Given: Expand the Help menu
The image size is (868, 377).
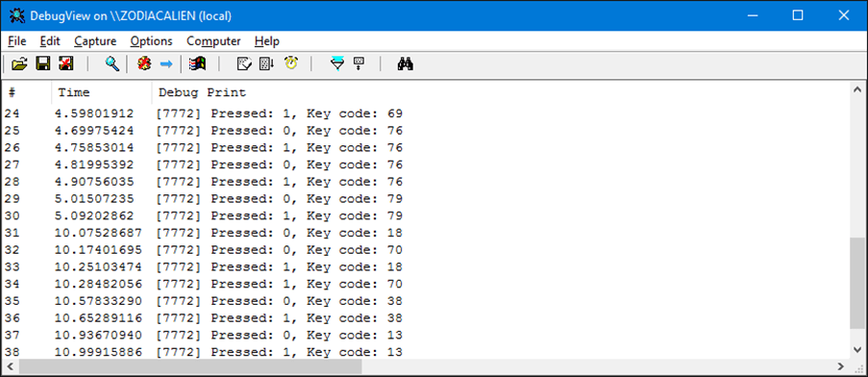Looking at the screenshot, I should click(267, 41).
